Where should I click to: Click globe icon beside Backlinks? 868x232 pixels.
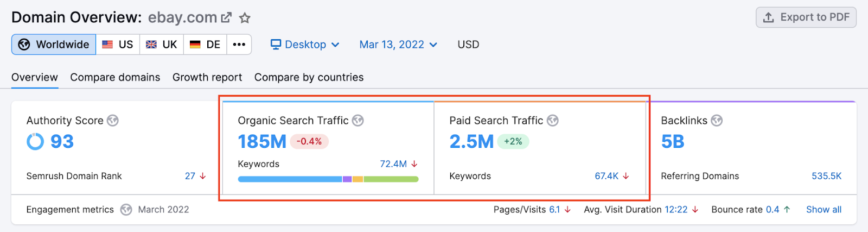pos(717,121)
